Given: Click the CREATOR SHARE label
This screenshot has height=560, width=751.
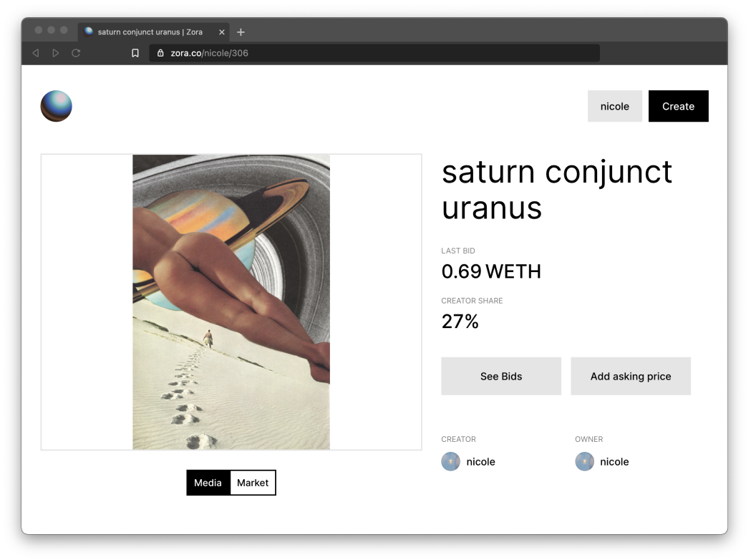Looking at the screenshot, I should (472, 301).
